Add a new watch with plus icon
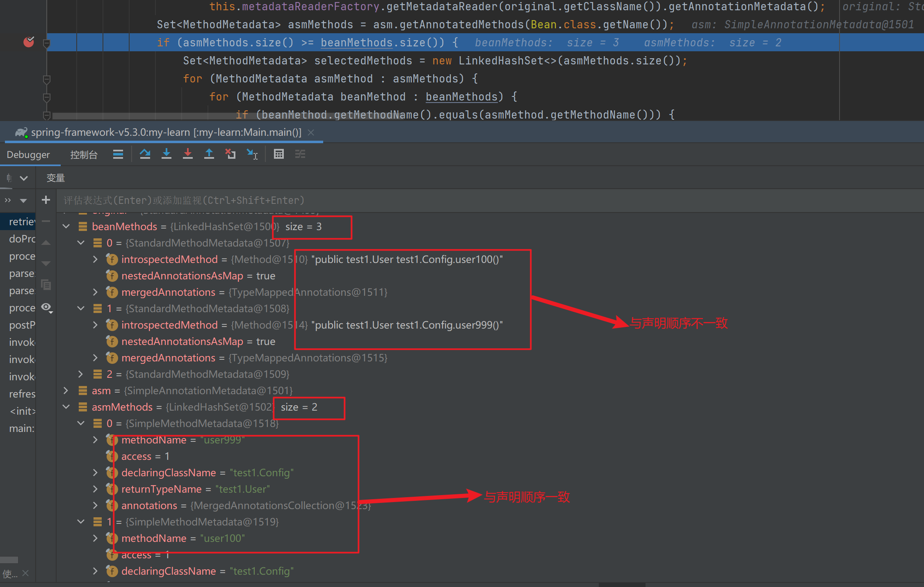This screenshot has width=924, height=587. [x=46, y=200]
